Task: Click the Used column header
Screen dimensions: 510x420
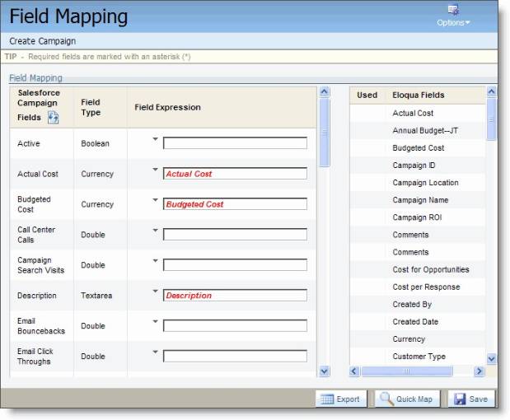Action: [x=367, y=95]
